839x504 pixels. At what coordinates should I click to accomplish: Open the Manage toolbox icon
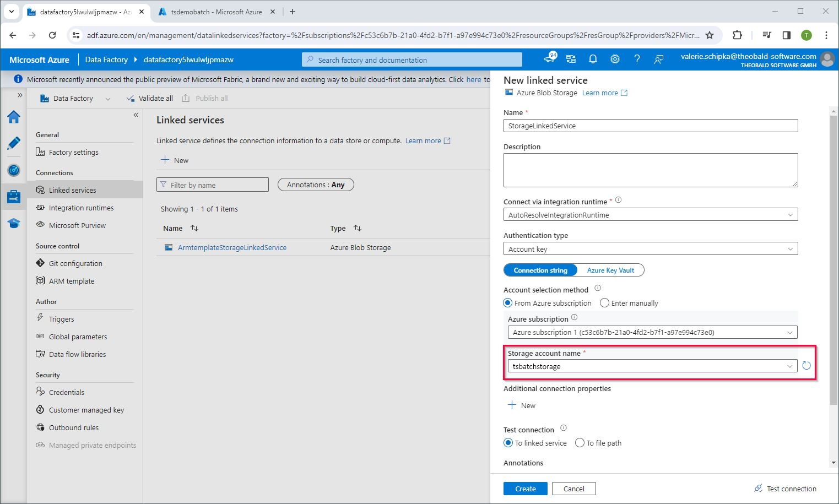(x=14, y=196)
